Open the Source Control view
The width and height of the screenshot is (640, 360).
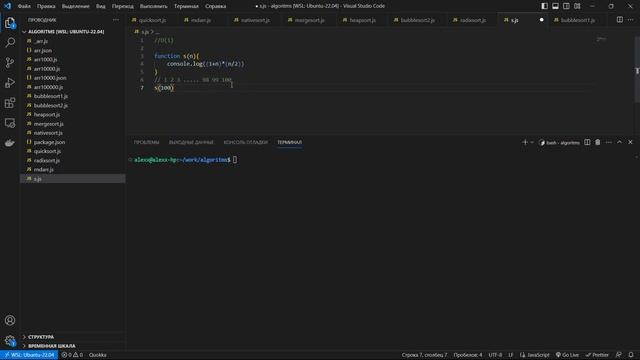(10, 62)
